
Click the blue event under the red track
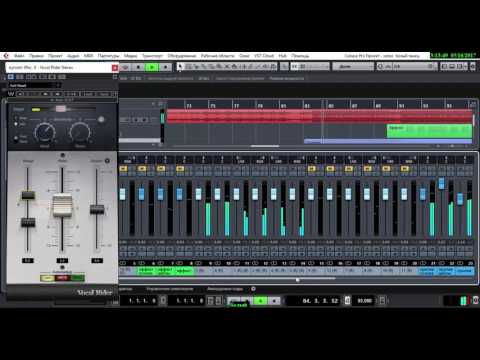388,141
